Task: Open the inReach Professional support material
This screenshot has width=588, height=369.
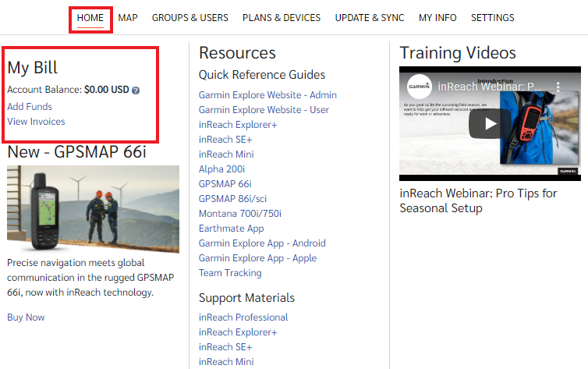Action: click(x=243, y=318)
